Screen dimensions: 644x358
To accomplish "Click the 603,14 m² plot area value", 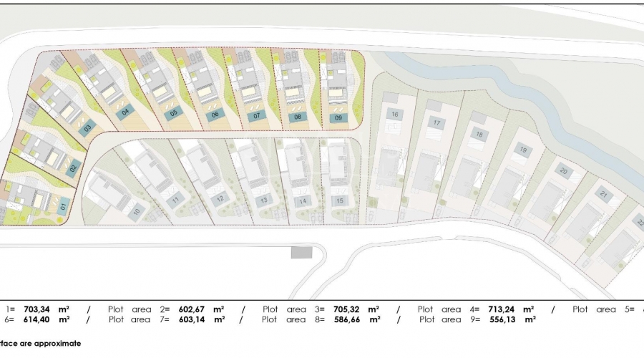I will [202, 319].
